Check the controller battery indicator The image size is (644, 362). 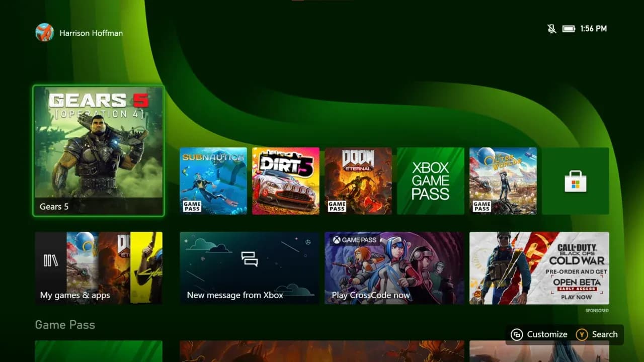pyautogui.click(x=569, y=29)
